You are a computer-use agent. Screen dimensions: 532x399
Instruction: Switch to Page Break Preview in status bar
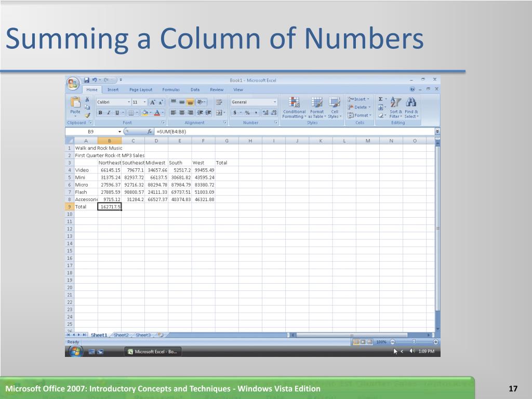point(370,342)
